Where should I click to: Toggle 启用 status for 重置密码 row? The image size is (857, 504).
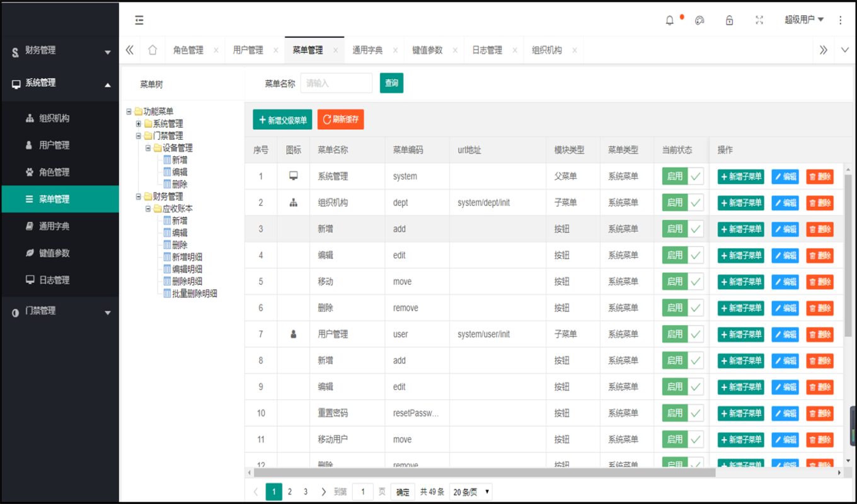[682, 413]
